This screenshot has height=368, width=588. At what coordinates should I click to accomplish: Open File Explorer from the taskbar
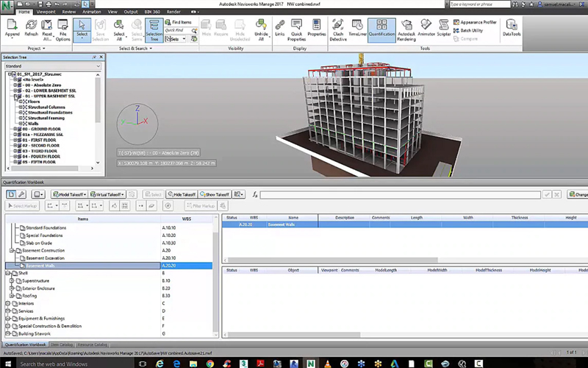[193, 364]
